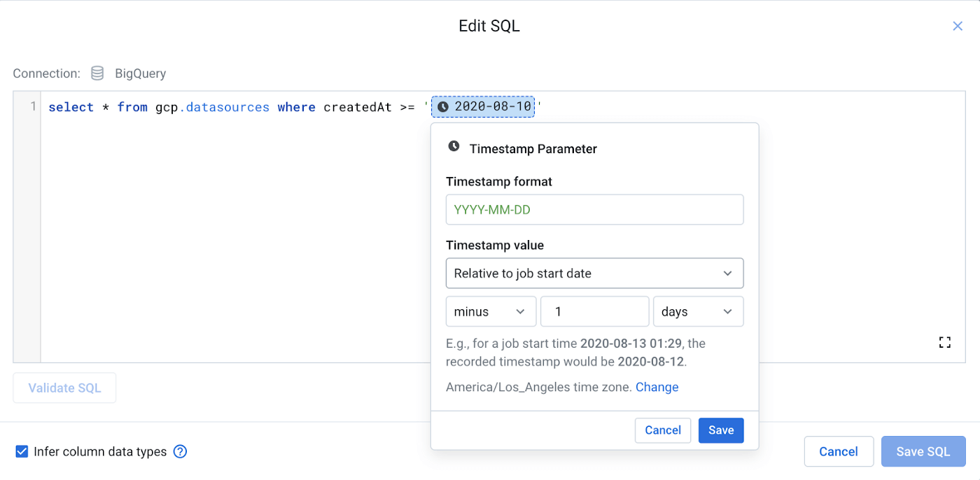980x480 pixels.
Task: Click the Timestamp format input field
Action: 594,210
